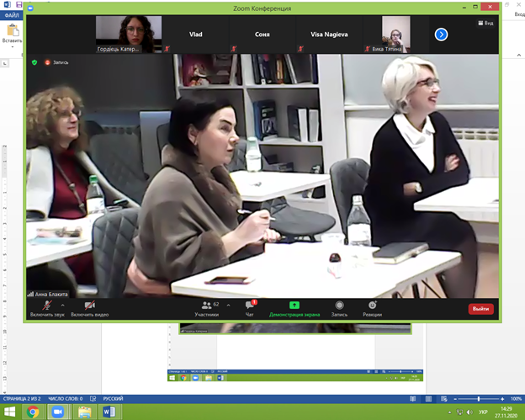Adjust the Word zoom slider handle
The height and width of the screenshot is (420, 525).
pos(479,399)
